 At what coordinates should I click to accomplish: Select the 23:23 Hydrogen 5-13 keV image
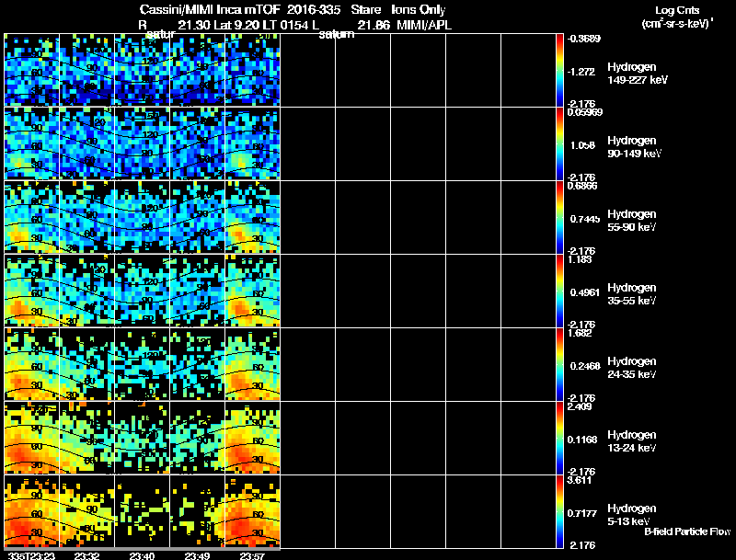[32, 511]
